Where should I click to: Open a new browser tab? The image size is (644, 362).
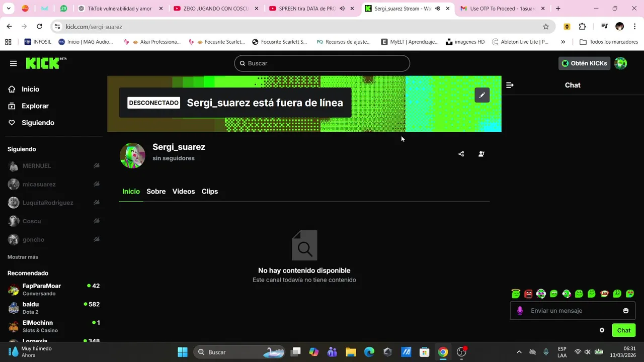click(x=558, y=9)
